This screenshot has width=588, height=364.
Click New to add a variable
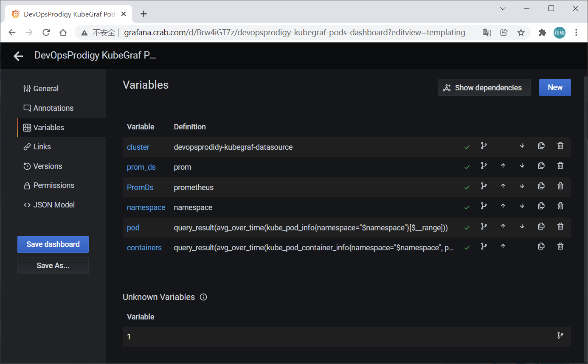[555, 87]
